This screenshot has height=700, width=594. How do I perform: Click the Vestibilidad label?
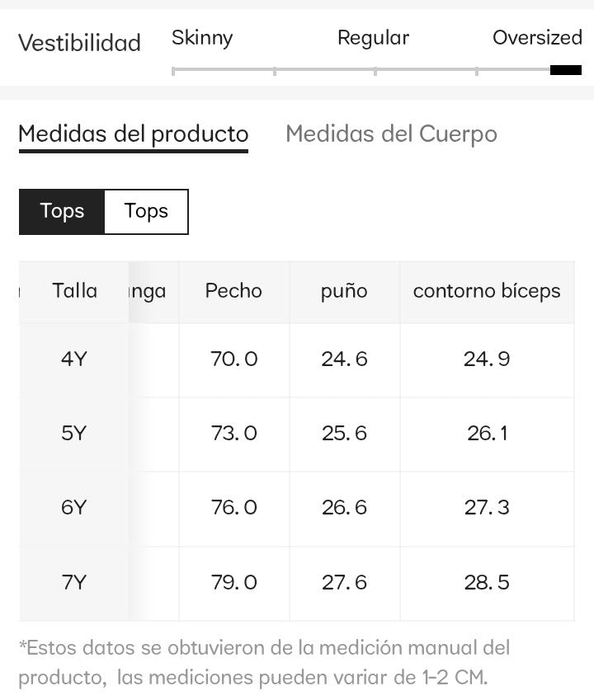(79, 43)
